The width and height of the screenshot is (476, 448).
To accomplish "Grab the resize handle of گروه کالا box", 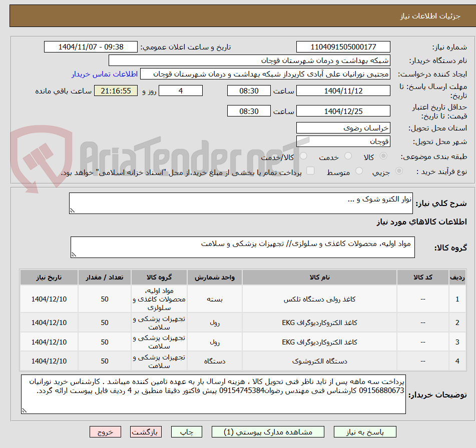I will [74, 254].
